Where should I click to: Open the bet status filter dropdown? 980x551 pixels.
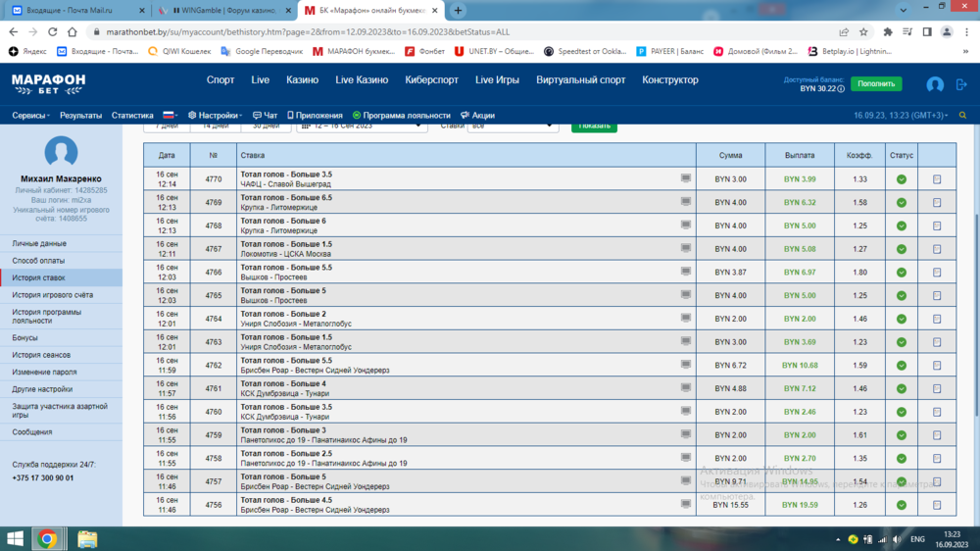pos(513,126)
